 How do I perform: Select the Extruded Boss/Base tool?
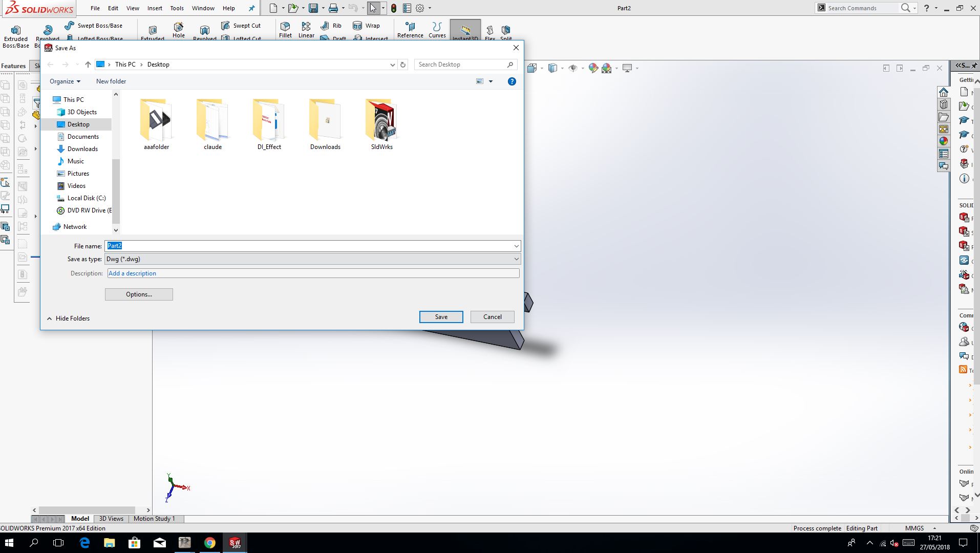click(x=16, y=36)
